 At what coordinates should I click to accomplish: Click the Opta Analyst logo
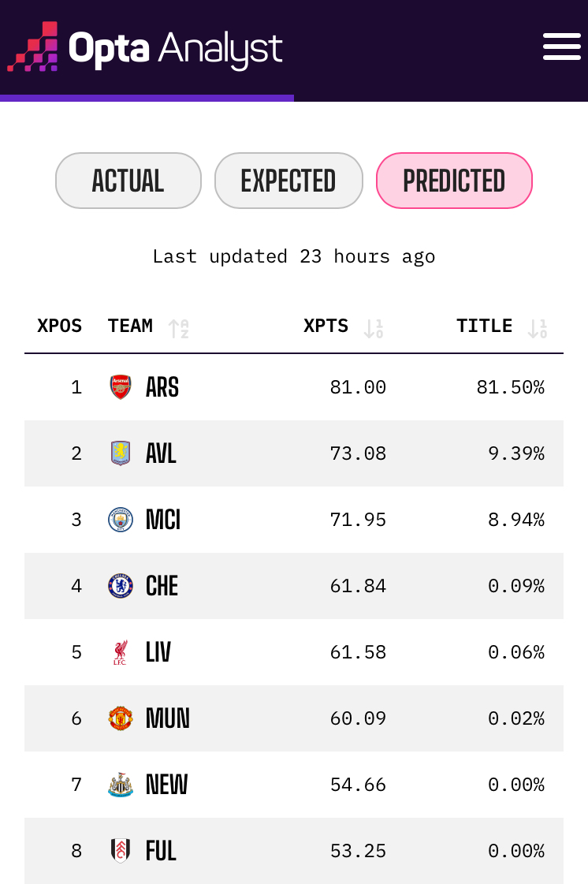tap(145, 48)
